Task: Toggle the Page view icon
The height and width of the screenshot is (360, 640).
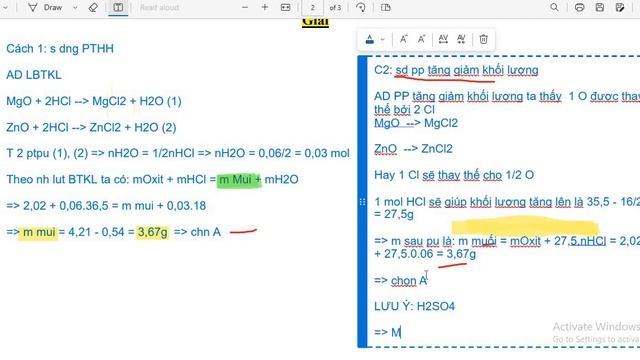Action: point(386,7)
